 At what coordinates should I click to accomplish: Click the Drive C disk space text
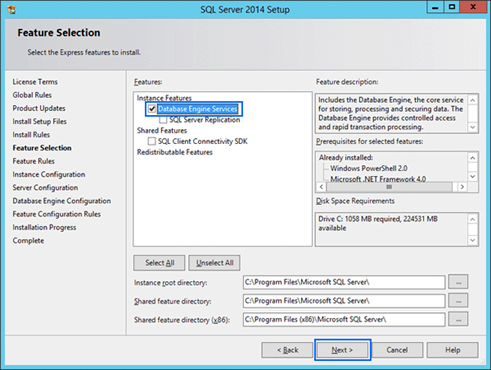coord(378,223)
